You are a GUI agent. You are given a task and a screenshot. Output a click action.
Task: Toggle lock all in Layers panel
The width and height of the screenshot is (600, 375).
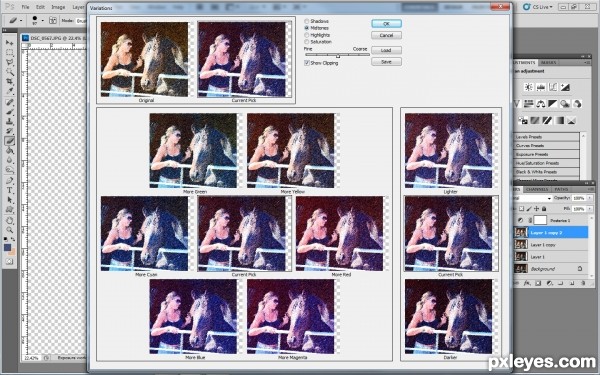tap(544, 209)
